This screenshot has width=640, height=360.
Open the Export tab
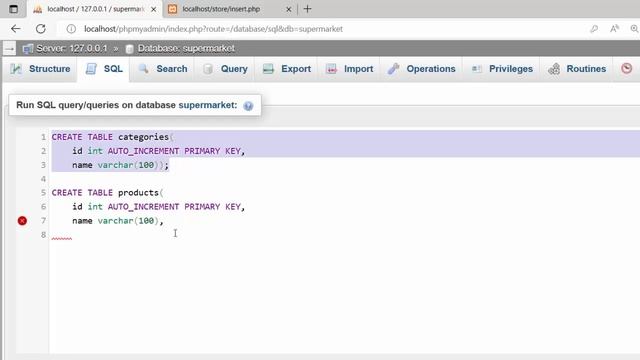click(x=287, y=69)
